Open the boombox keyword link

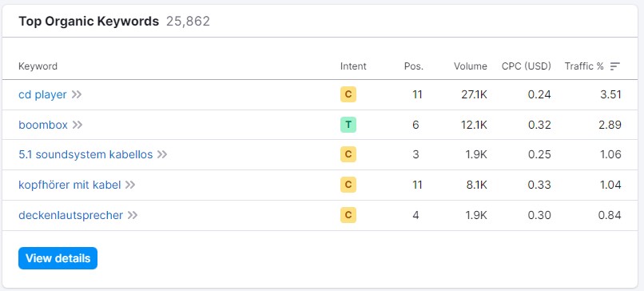(43, 125)
